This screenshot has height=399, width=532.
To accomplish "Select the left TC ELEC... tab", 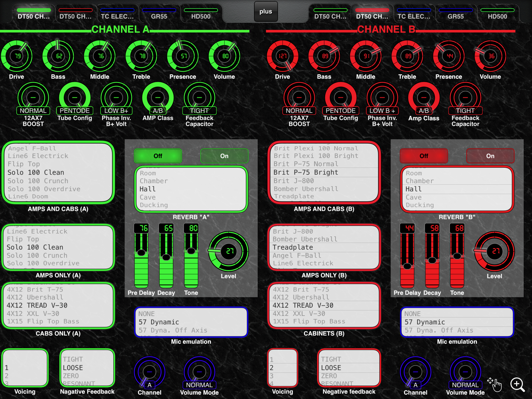I will click(x=117, y=14).
